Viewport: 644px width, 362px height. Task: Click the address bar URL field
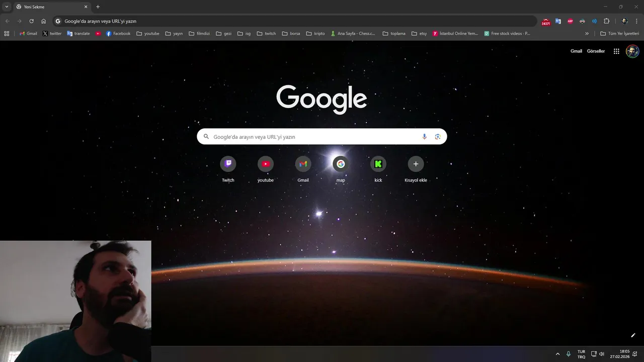[295, 21]
